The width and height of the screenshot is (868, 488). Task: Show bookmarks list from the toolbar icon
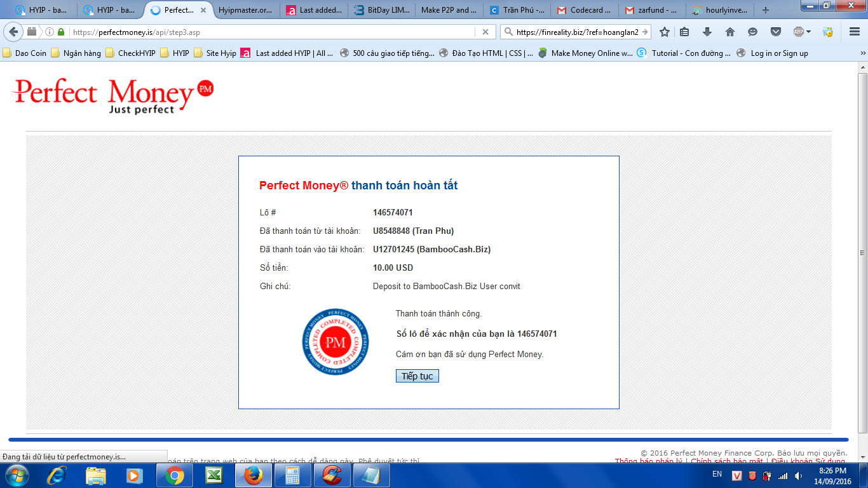click(684, 32)
